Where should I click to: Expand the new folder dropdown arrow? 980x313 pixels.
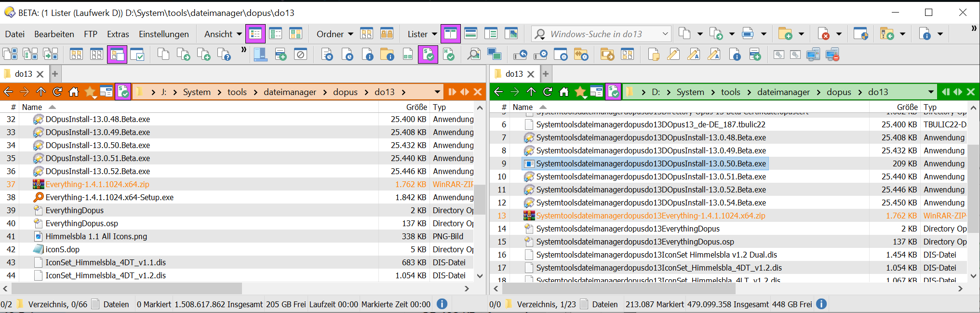point(801,34)
